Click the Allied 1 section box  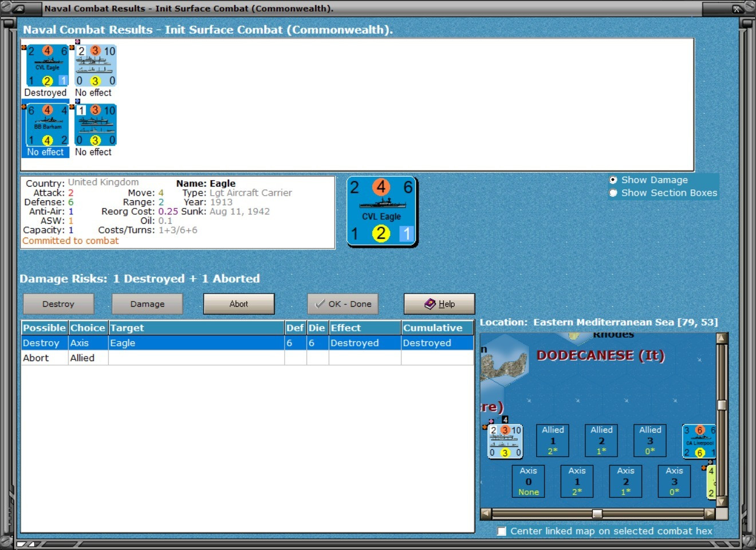tap(553, 440)
